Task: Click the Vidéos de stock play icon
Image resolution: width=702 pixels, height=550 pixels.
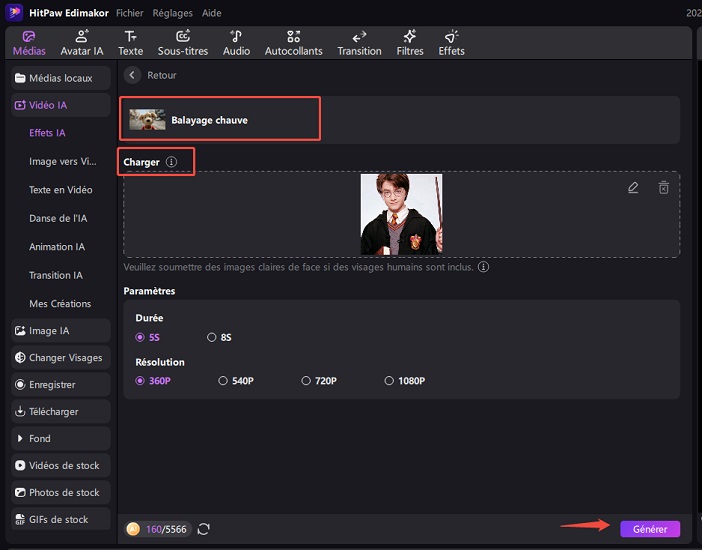Action: click(x=20, y=465)
